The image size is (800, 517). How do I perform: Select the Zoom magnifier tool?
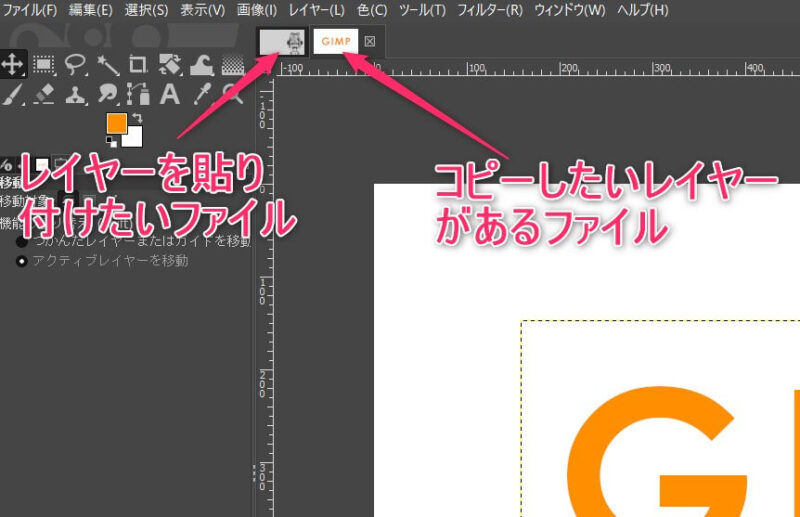pos(233,94)
